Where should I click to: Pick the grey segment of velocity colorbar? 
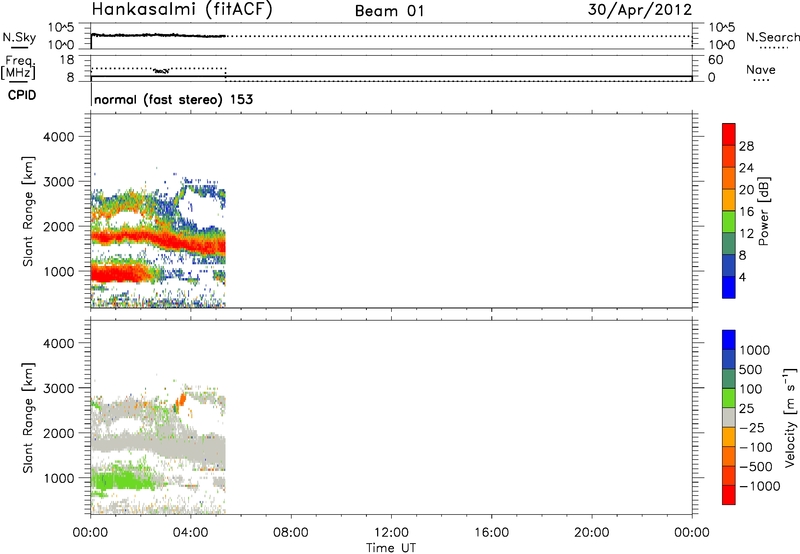coord(729,417)
